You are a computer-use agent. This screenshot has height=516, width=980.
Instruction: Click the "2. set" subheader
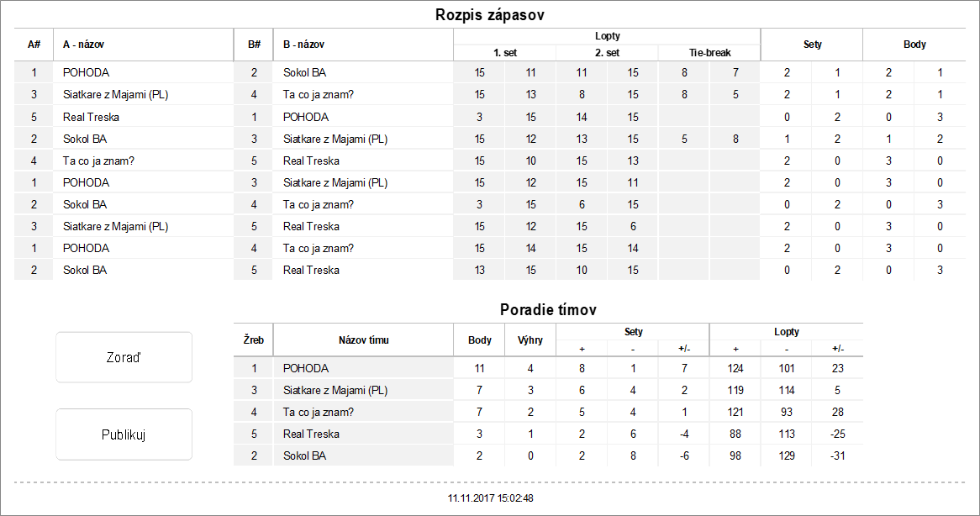tap(606, 53)
